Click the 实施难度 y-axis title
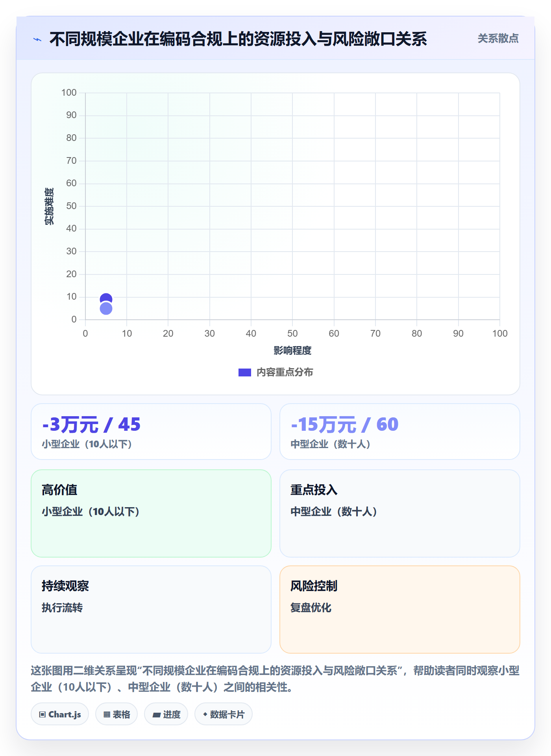Image resolution: width=551 pixels, height=756 pixels. (49, 206)
